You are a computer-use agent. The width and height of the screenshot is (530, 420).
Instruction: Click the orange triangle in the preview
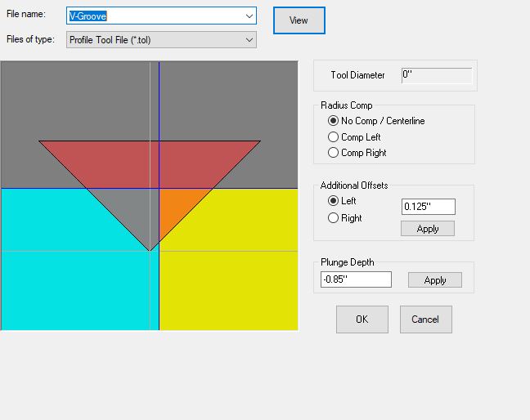(x=174, y=204)
